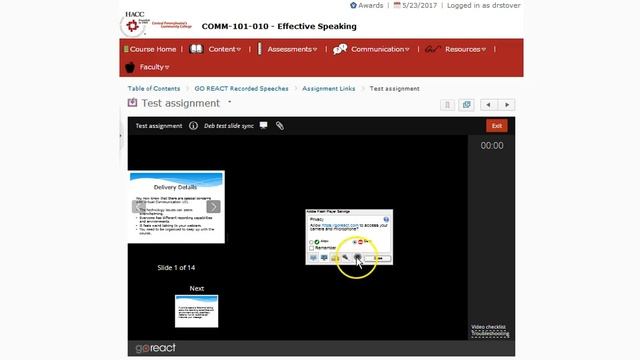Select Deny radio button in Flash settings
The height and width of the screenshot is (360, 640).
coord(354,242)
